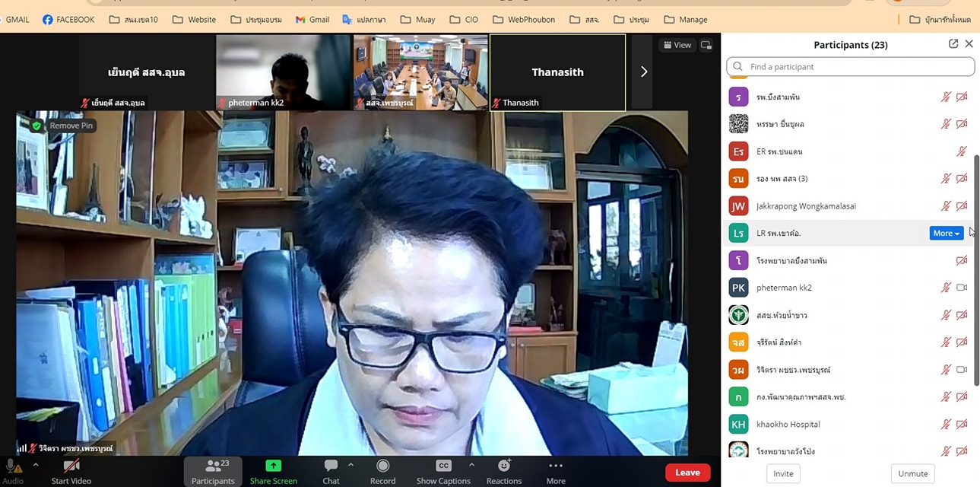Open the More options in meeting toolbar
Screen dimensions: 980x487
pyautogui.click(x=556, y=471)
